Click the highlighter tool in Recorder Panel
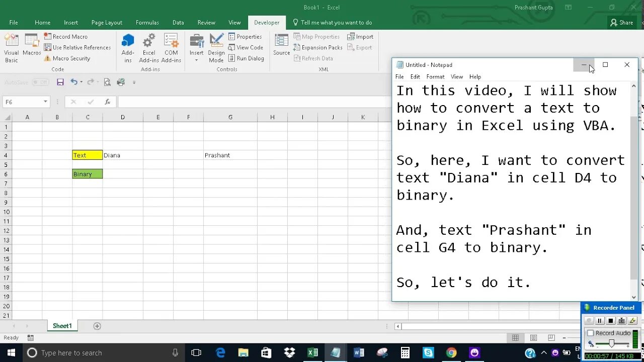The image size is (644, 362). (633, 321)
